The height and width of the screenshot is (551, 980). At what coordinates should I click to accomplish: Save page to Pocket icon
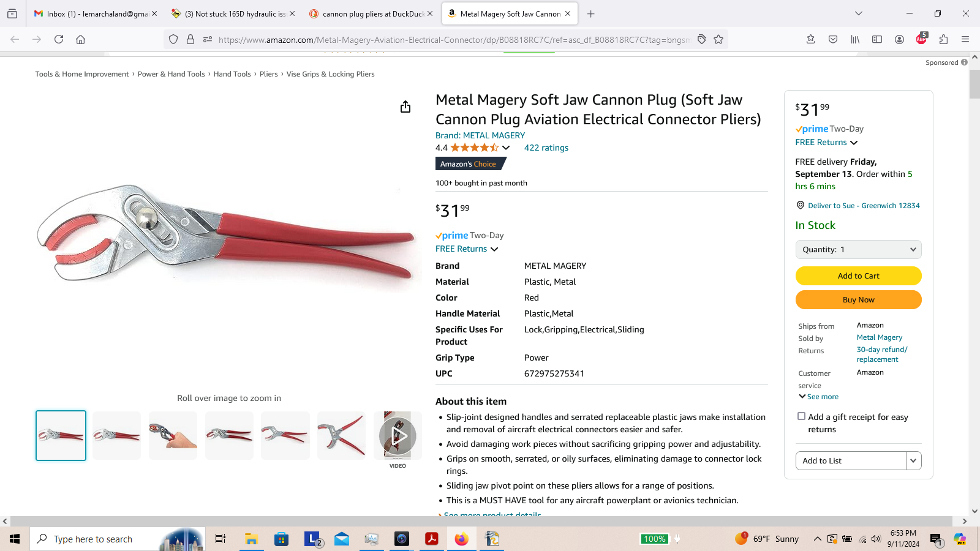pos(833,39)
